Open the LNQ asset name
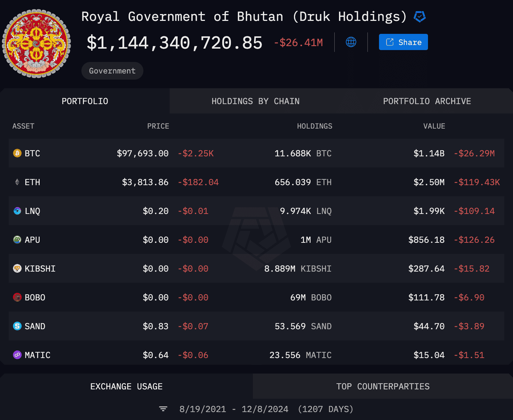 (32, 211)
